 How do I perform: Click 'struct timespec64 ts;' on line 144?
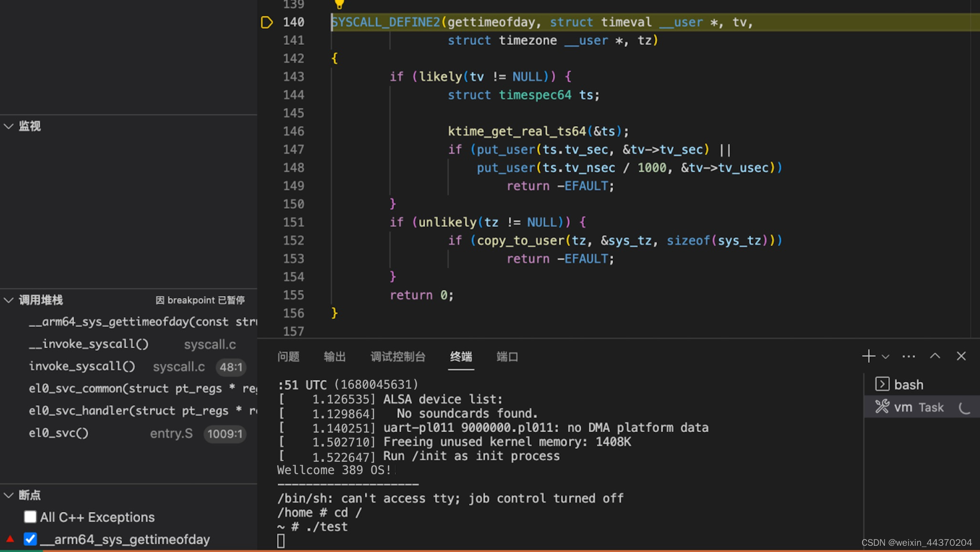click(523, 95)
